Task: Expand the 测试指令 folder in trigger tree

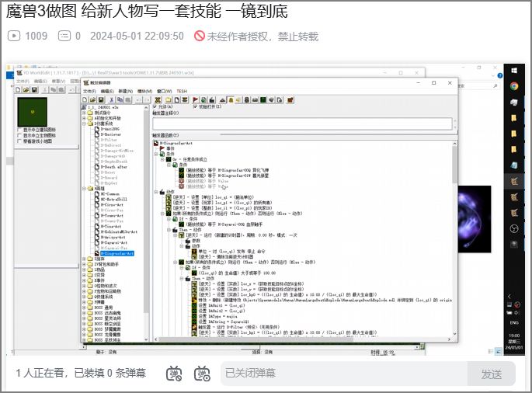Action: pos(84,113)
